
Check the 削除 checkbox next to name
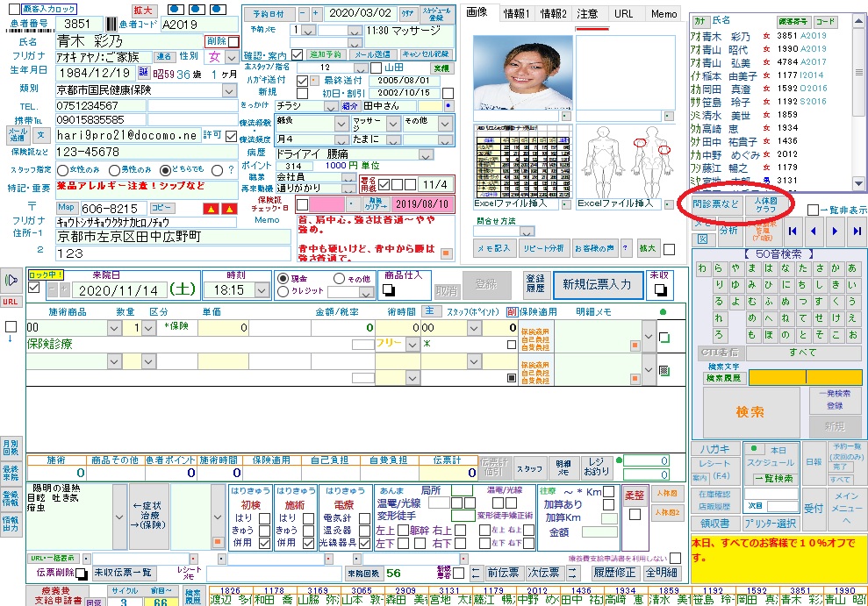click(233, 41)
